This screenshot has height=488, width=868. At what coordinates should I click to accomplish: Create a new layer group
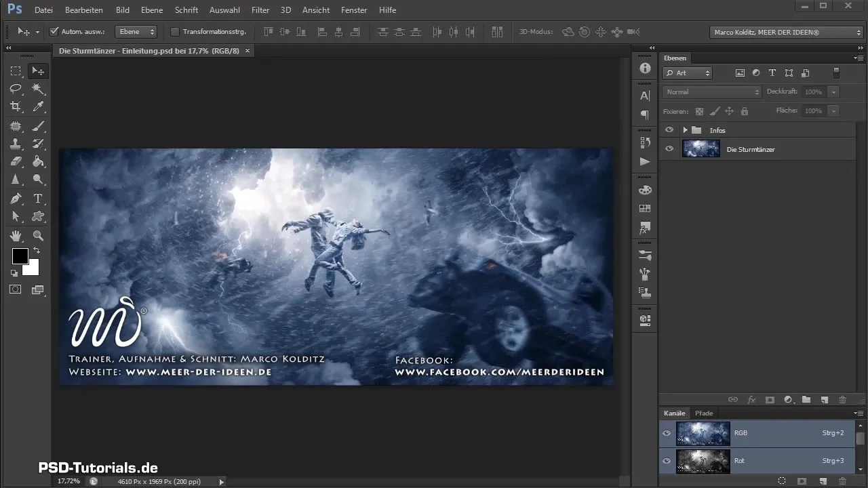coord(806,400)
